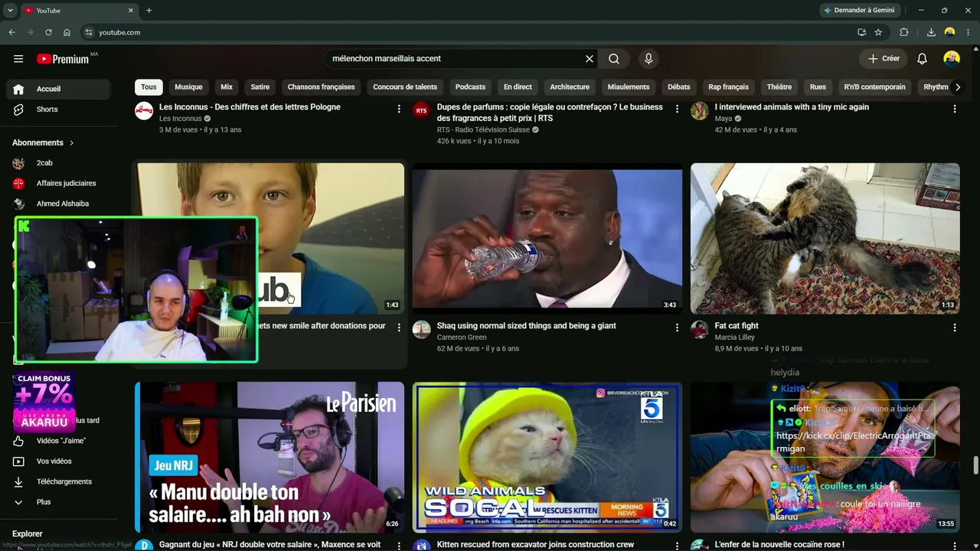Filter by Chansons françaises

[x=322, y=87]
